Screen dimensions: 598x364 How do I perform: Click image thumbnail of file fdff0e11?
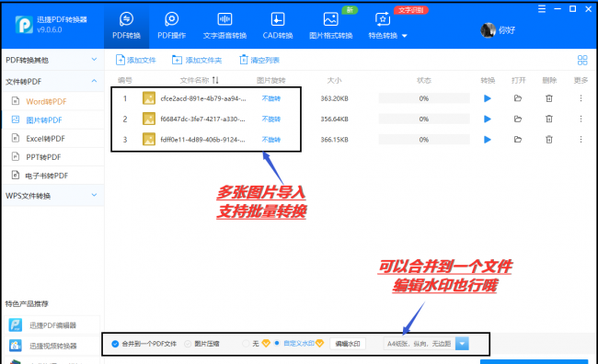pos(149,140)
